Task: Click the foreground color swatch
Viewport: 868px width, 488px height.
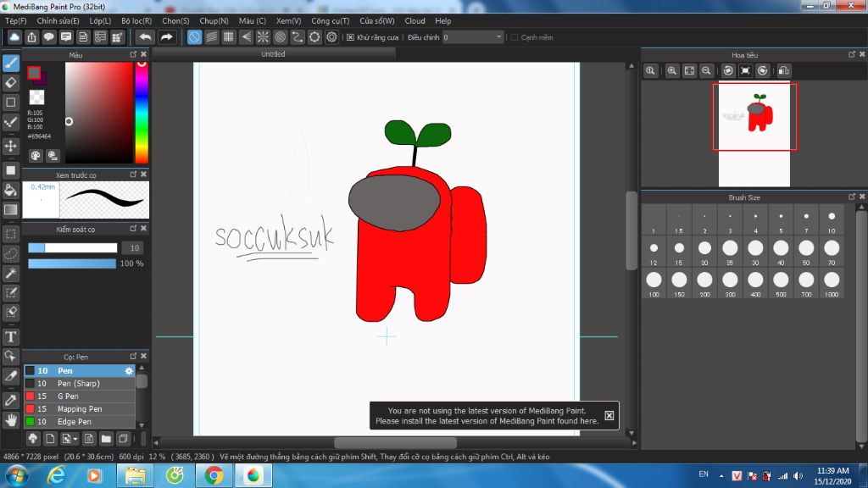Action: coord(34,73)
